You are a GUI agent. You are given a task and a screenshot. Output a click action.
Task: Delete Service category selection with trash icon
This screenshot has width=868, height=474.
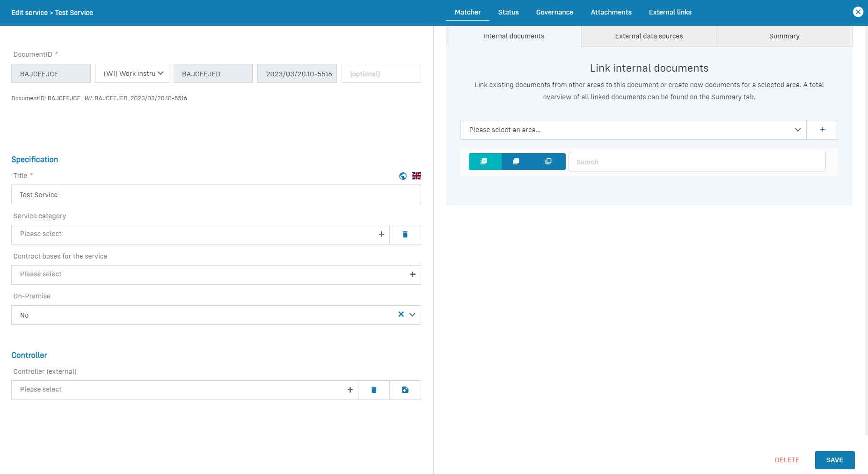point(405,234)
